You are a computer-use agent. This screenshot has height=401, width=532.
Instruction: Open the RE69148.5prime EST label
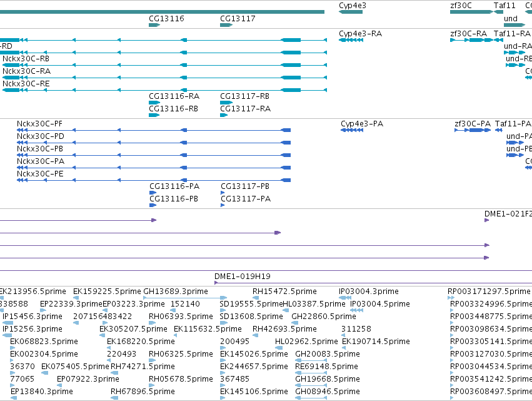coord(326,367)
